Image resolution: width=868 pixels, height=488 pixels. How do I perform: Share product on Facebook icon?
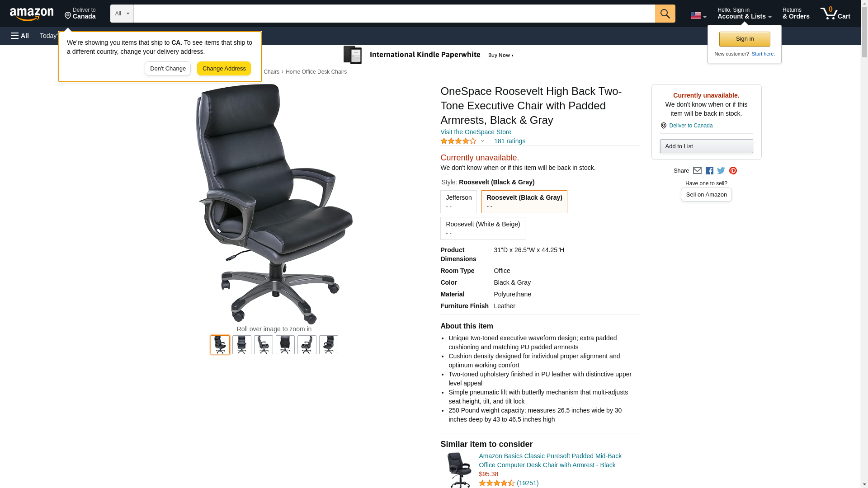(709, 171)
